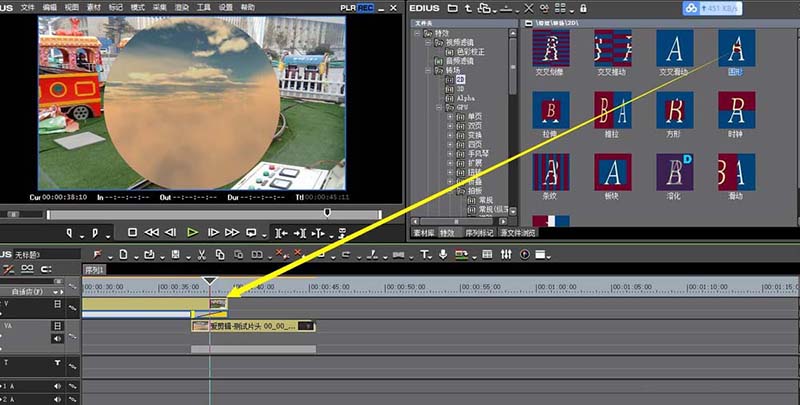This screenshot has width=800, height=405.
Task: Click the green Play button
Action: coord(192,233)
